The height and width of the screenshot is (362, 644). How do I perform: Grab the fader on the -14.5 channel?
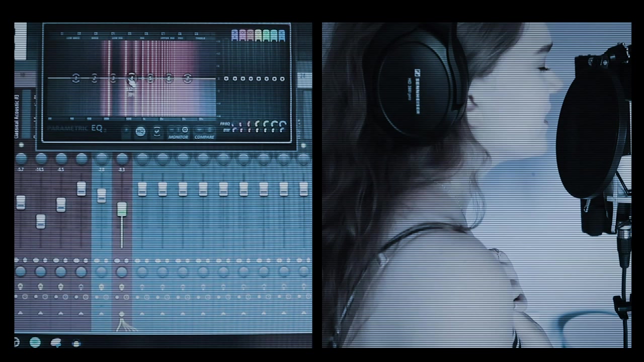41,221
